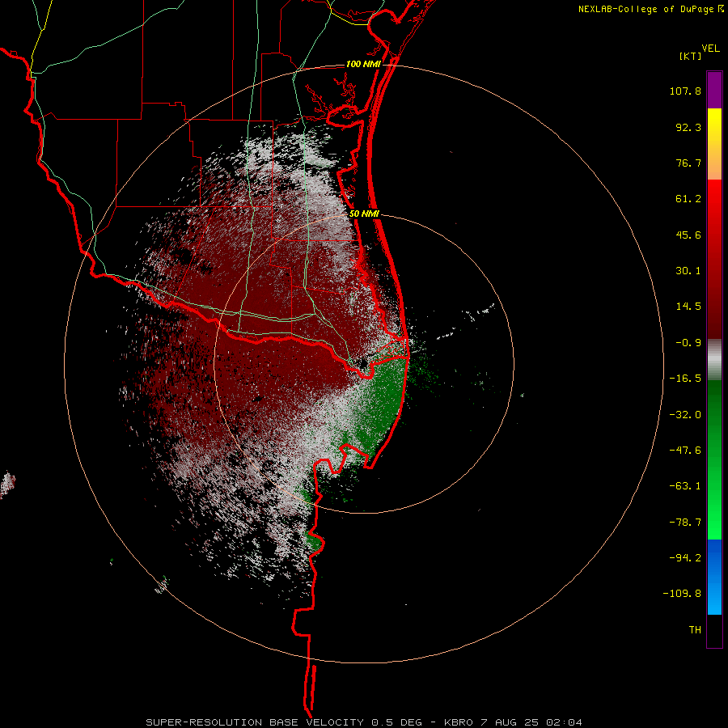Click the 30.1 legend value
728x728 pixels.
coord(688,271)
